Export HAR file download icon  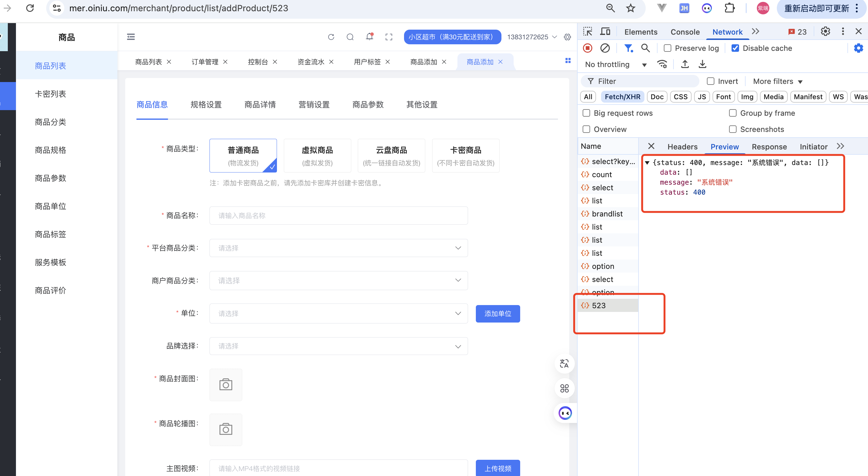(x=702, y=64)
